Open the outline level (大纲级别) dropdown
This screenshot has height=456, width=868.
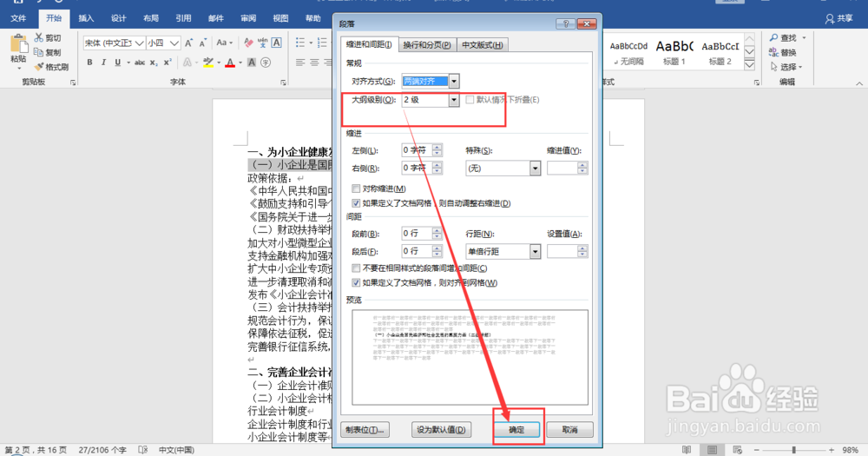click(453, 100)
